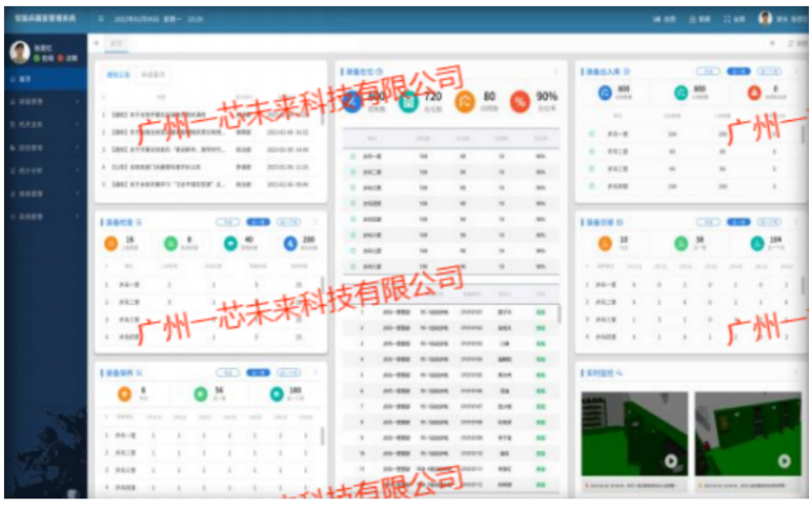Viewport: 812px width, 509px height.
Task: Select the last outlined period pill in the top-right panel
Action: tap(770, 71)
